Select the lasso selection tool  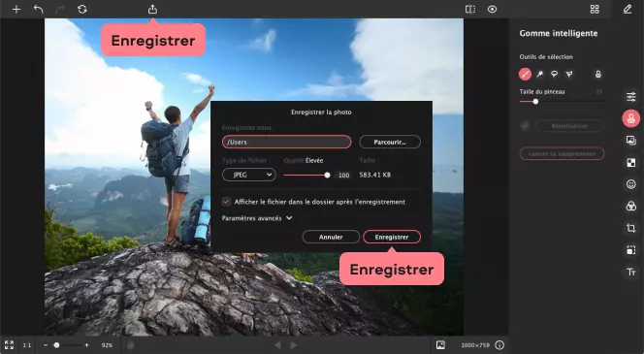click(554, 74)
